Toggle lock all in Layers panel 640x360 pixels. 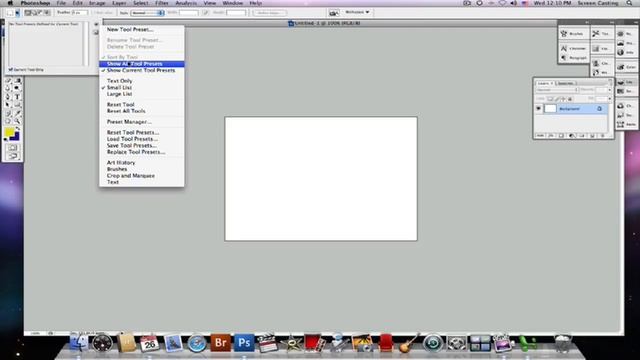coord(570,99)
